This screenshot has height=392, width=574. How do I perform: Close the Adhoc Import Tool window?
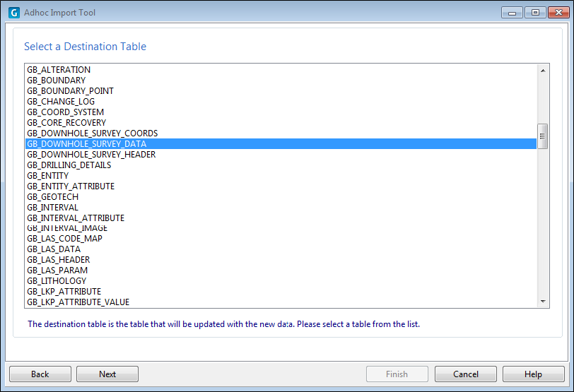pos(558,13)
